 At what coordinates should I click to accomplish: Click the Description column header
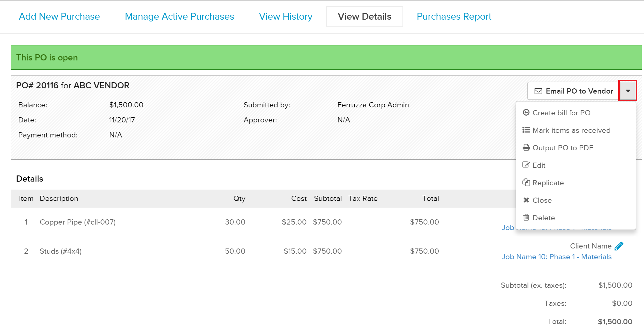pos(59,198)
